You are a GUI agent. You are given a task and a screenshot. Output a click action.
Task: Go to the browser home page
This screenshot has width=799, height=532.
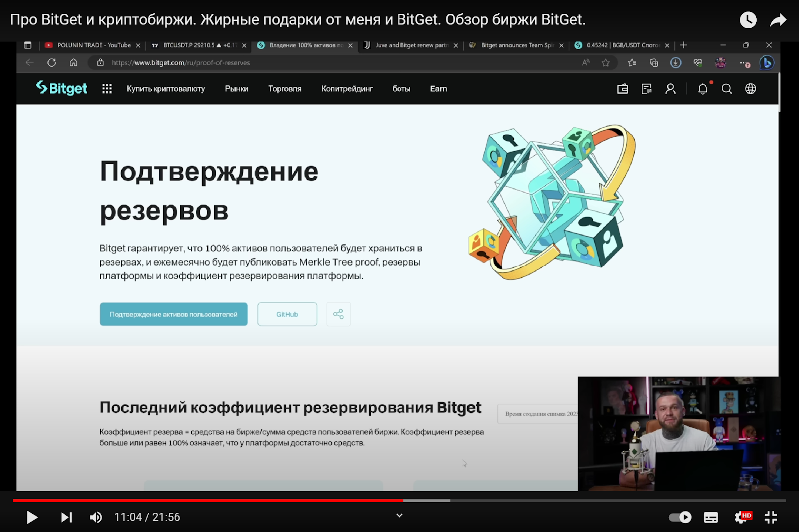(74, 63)
